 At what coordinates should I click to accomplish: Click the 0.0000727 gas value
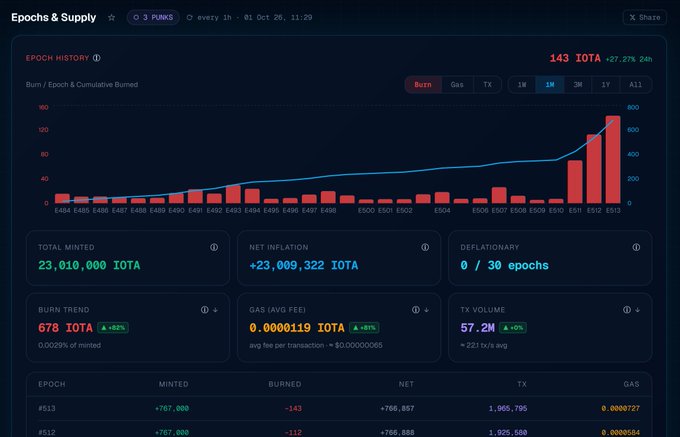(x=621, y=408)
